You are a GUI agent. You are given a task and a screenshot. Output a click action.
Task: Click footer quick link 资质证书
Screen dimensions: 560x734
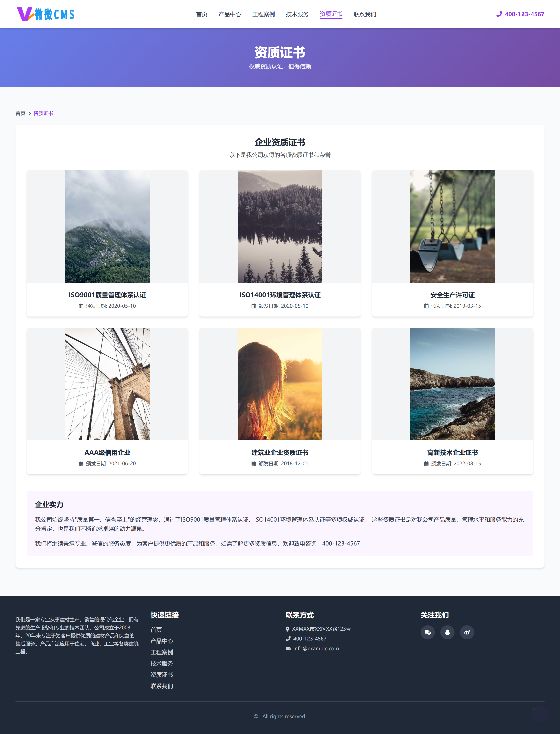pyautogui.click(x=162, y=675)
